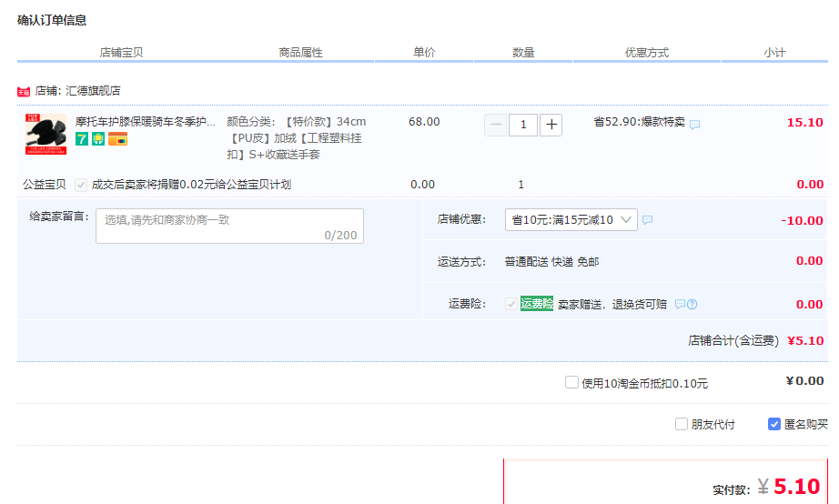Check the 朋友代付 option
839x504 pixels.
click(x=682, y=424)
